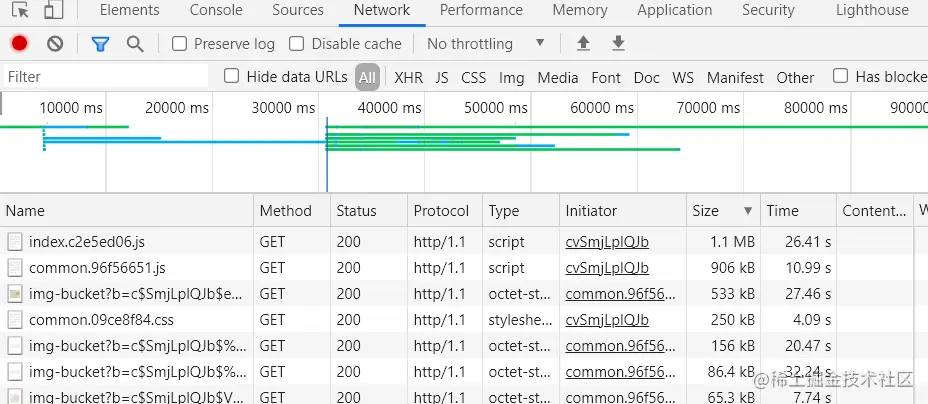Enable the Preserve log checkbox
928x404 pixels.
point(180,44)
